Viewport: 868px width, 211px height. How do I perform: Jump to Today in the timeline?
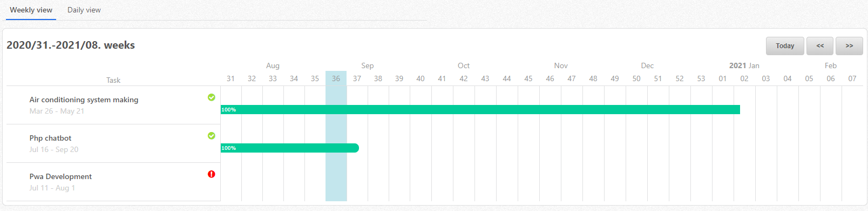pyautogui.click(x=785, y=46)
